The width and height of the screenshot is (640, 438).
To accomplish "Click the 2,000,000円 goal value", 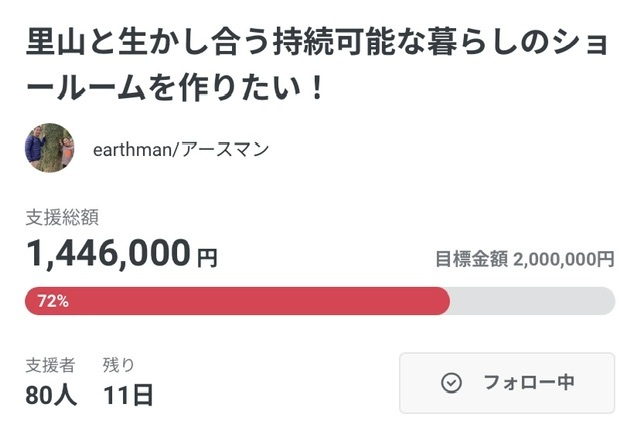I will (x=564, y=259).
